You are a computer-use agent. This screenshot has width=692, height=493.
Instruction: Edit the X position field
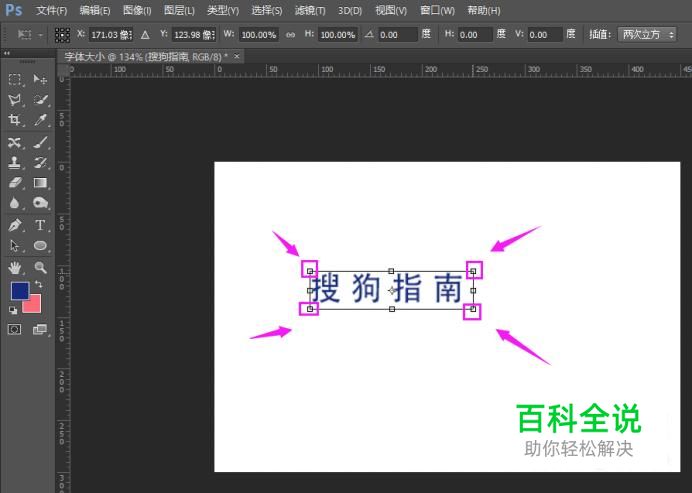click(111, 34)
